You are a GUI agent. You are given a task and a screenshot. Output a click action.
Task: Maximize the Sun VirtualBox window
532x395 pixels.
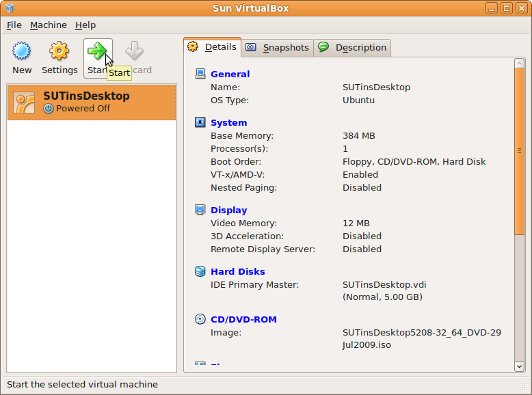click(507, 8)
